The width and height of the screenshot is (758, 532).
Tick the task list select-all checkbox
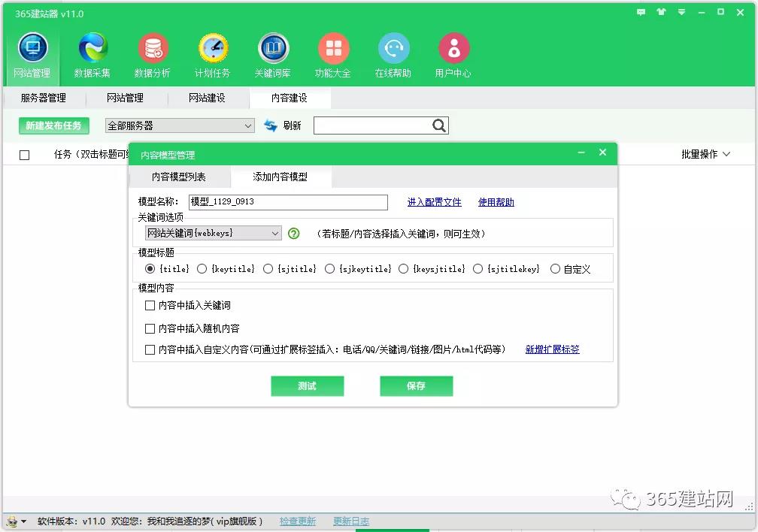pos(25,155)
